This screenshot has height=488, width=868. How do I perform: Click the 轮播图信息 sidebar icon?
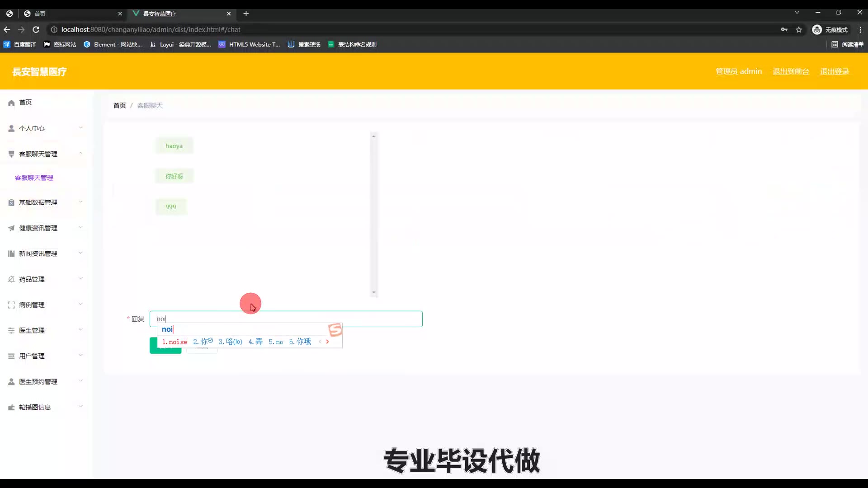pyautogui.click(x=11, y=408)
